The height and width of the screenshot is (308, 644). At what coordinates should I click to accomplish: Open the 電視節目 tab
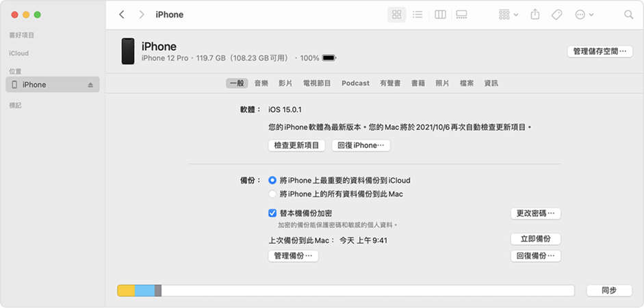[317, 84]
